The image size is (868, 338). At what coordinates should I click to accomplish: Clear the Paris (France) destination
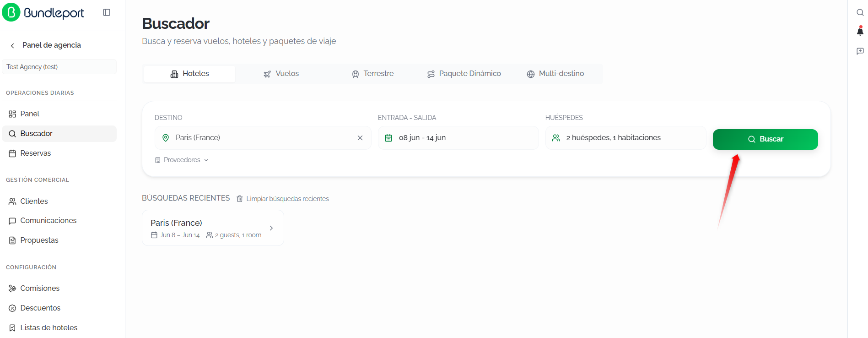[360, 138]
